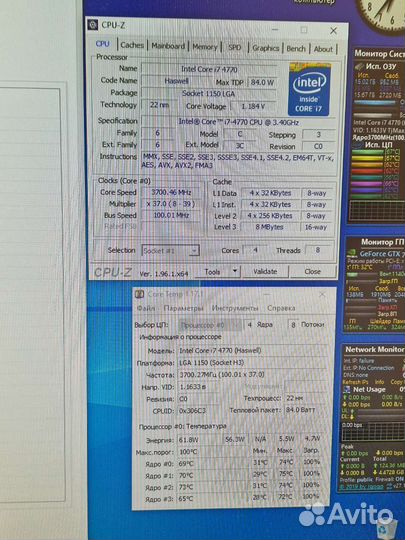
Task: Click the Core Speed value 3700.46 MHz
Action: coord(171,192)
